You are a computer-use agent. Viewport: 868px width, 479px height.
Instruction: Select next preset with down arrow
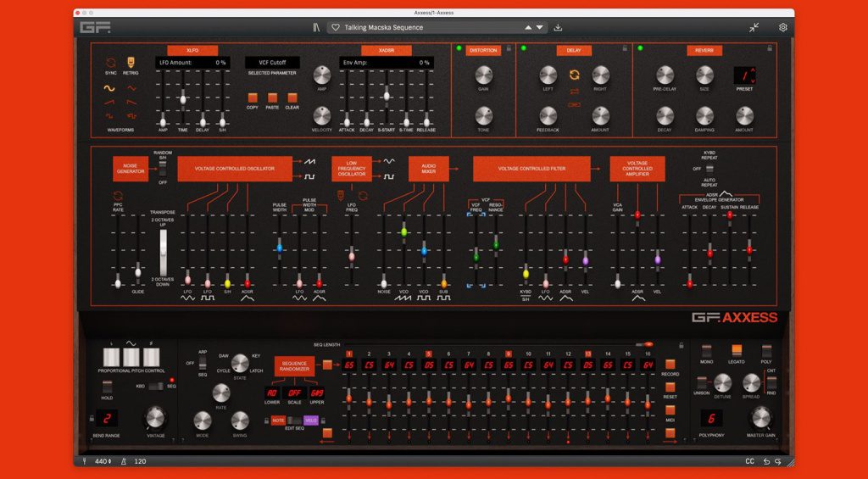pyautogui.click(x=539, y=28)
